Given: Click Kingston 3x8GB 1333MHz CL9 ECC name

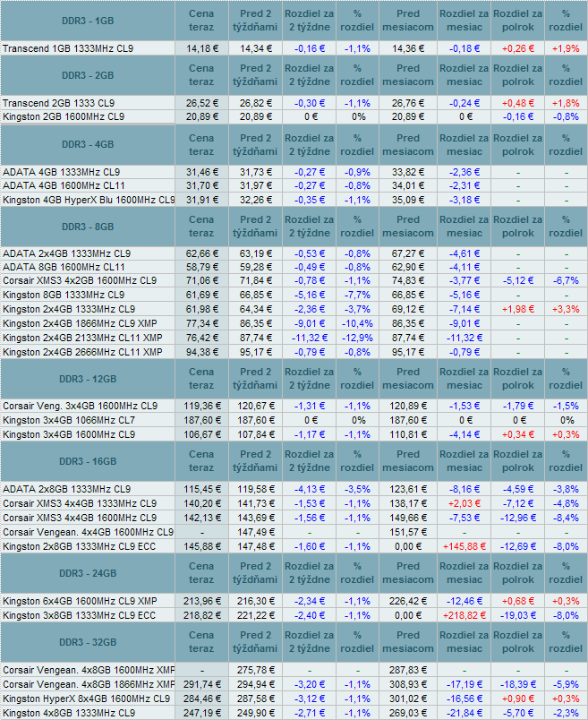Looking at the screenshot, I should [79, 615].
